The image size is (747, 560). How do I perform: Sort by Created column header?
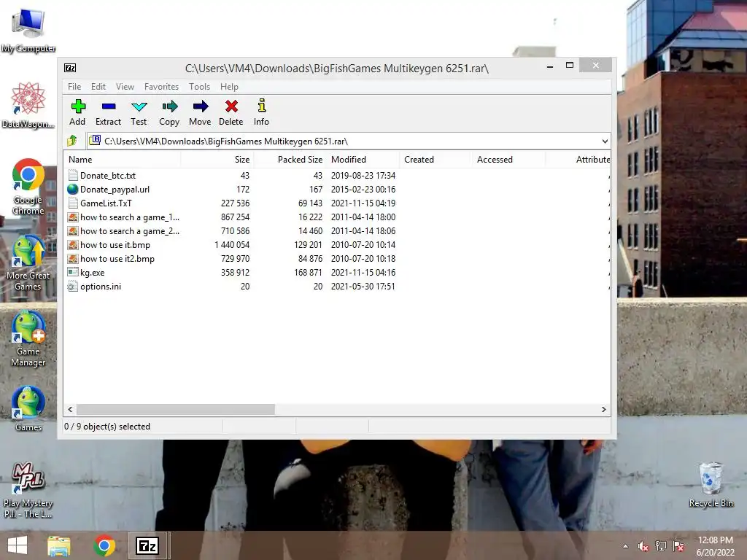click(436, 160)
